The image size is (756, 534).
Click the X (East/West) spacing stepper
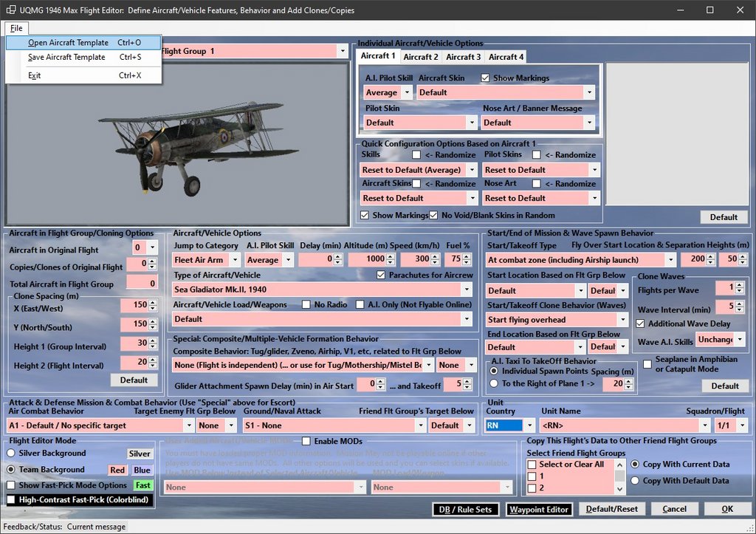[x=138, y=305]
